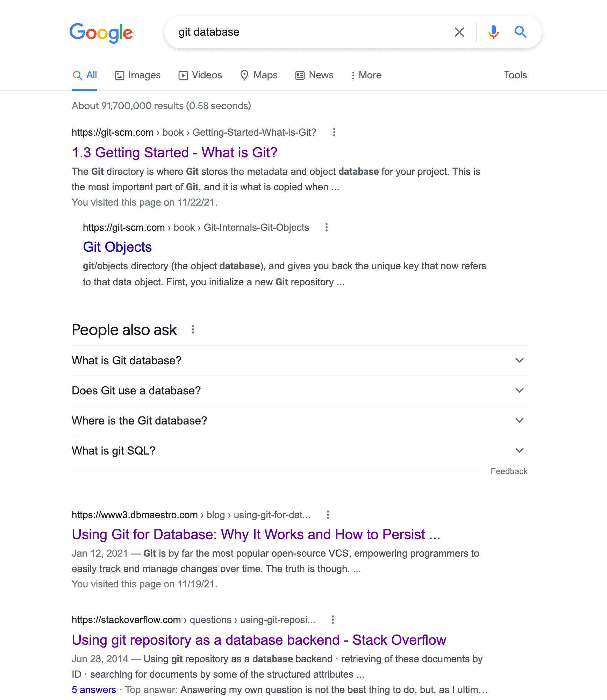Clear the search box with X icon
This screenshot has width=607, height=700.
tap(459, 32)
